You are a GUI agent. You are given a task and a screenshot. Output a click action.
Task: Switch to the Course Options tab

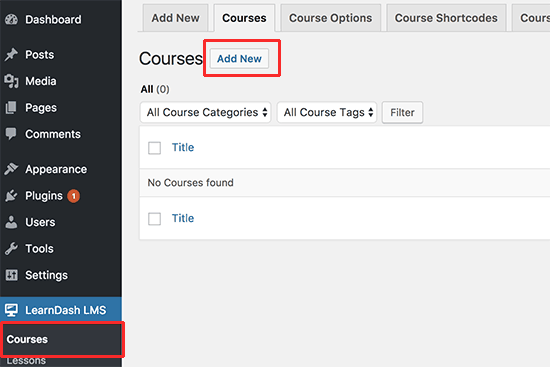(330, 18)
